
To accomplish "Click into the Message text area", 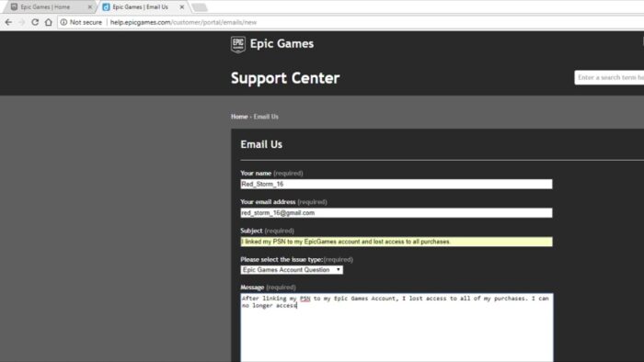I will [397, 327].
